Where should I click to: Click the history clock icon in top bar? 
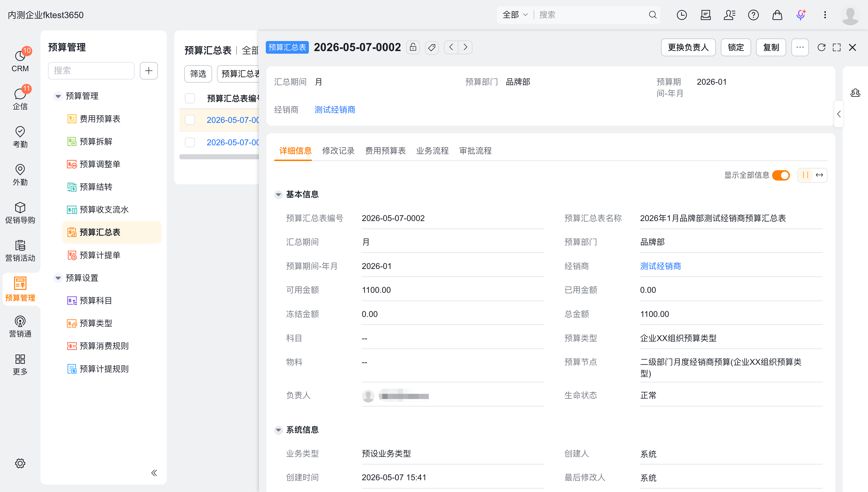pyautogui.click(x=681, y=15)
